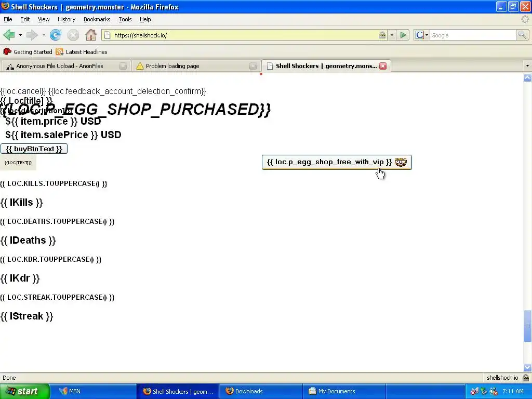This screenshot has width=532, height=399.
Task: Click in the Google search box
Action: click(473, 35)
